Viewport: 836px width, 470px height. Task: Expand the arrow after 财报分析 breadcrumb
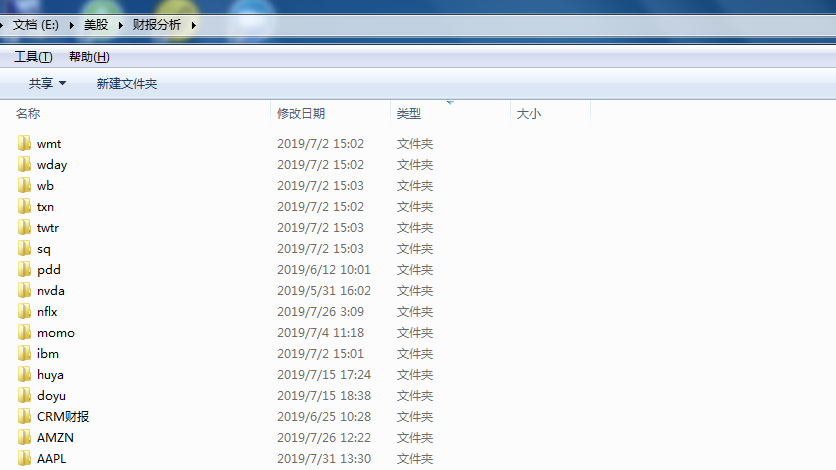pyautogui.click(x=194, y=25)
